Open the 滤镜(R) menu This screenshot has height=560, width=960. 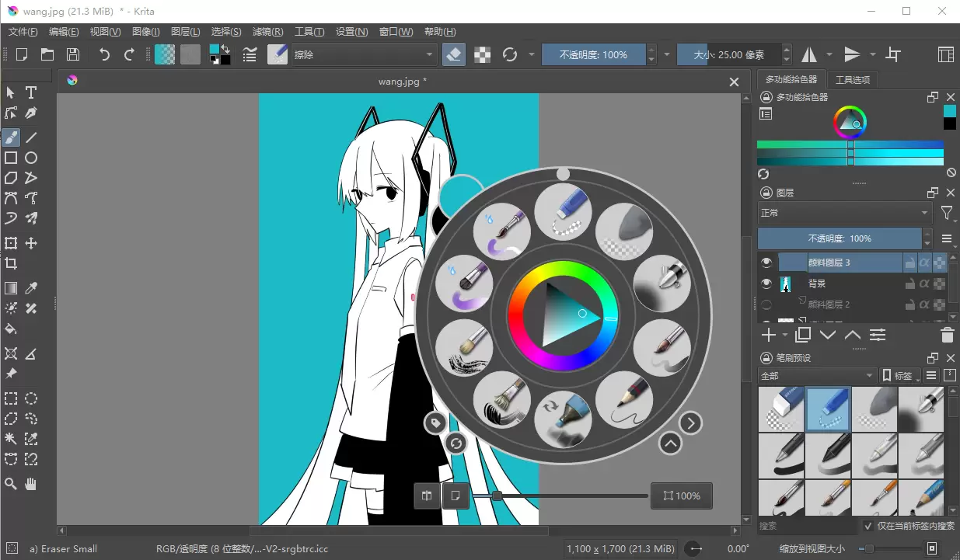[268, 32]
